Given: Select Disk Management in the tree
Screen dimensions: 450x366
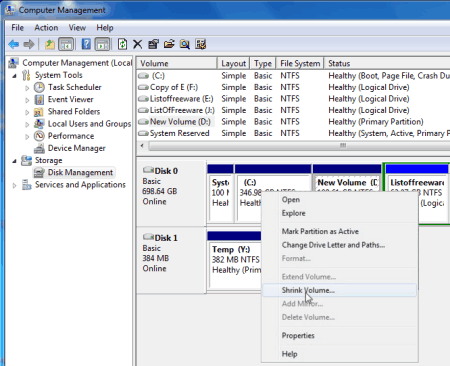Looking at the screenshot, I should pyautogui.click(x=80, y=173).
